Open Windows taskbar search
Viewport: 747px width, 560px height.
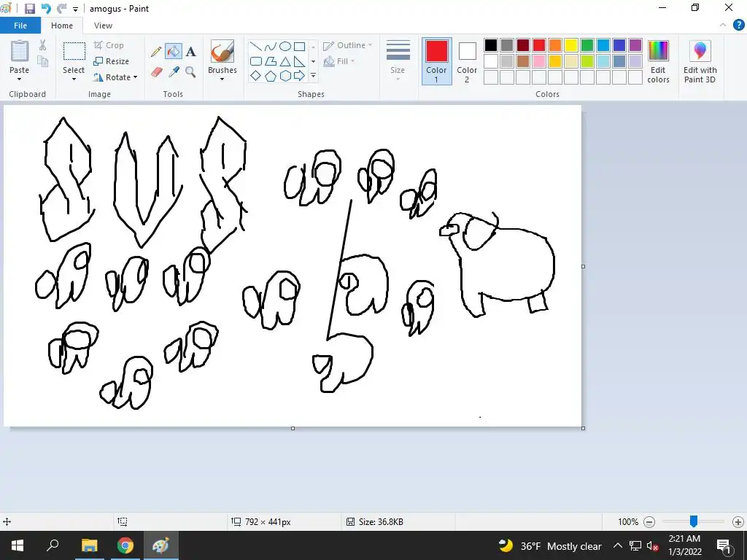[x=53, y=545]
